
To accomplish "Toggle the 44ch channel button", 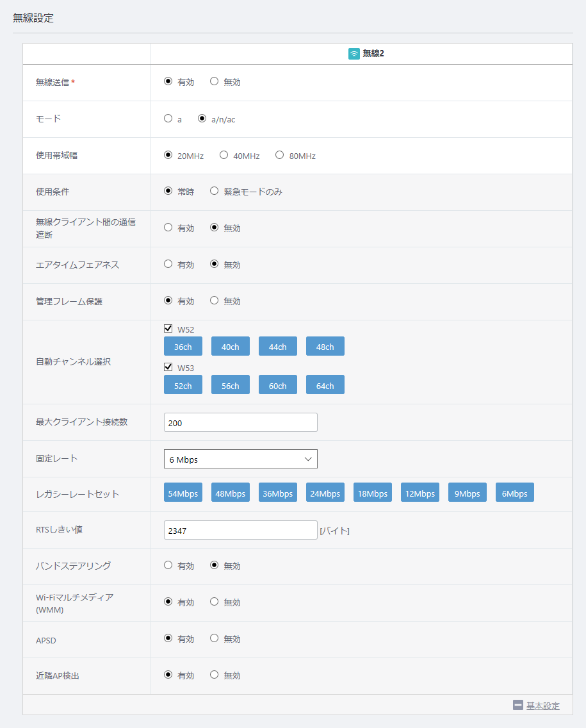I will 277,346.
